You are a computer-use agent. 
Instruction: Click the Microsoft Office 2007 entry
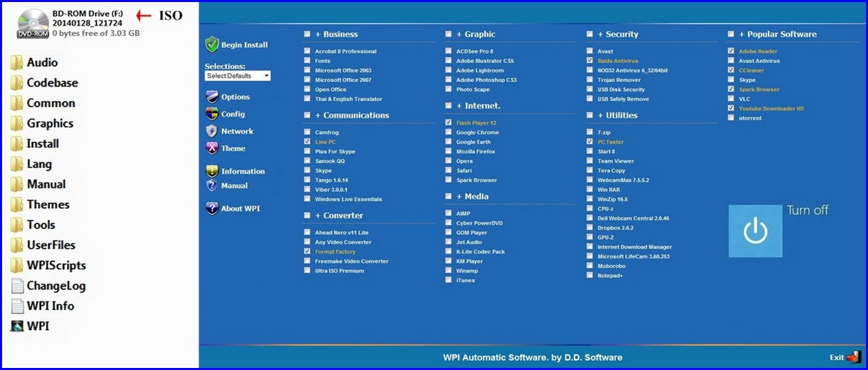point(343,80)
